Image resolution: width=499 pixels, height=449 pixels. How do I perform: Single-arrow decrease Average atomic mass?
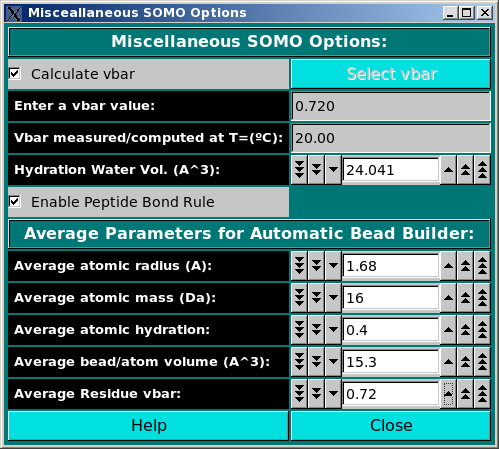click(333, 298)
